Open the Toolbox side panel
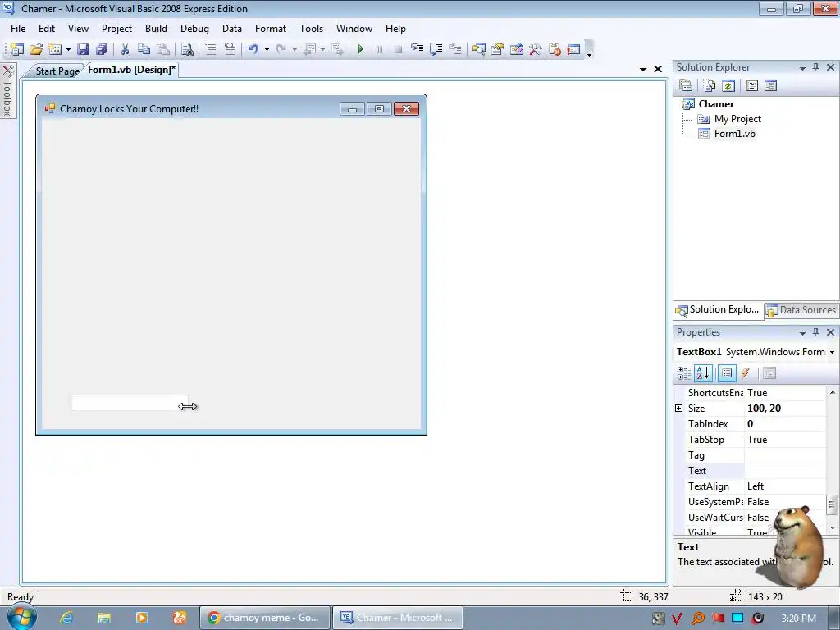840x630 pixels. click(7, 90)
